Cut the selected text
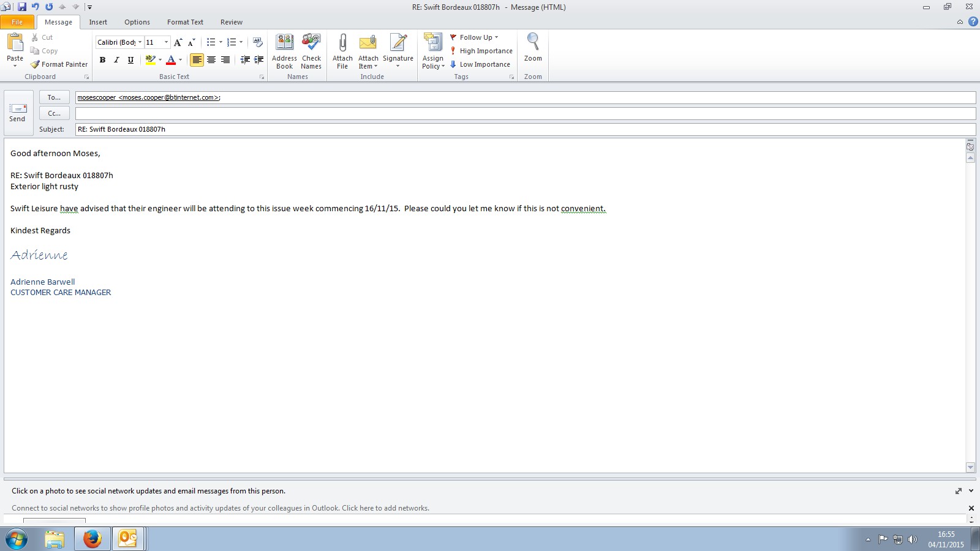The height and width of the screenshot is (551, 980). [42, 37]
